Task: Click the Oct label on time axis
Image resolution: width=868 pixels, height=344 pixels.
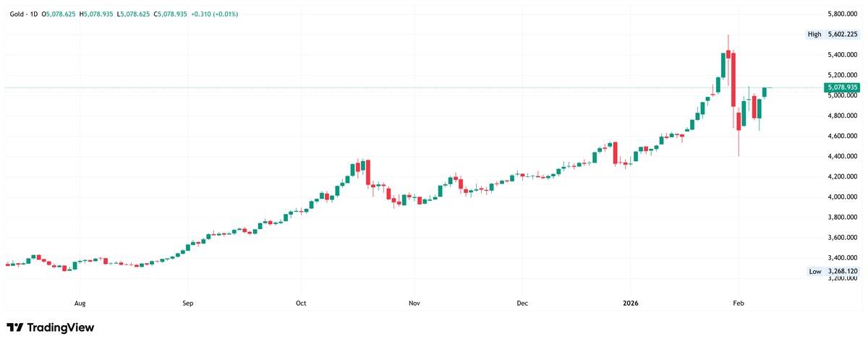Action: (x=302, y=305)
